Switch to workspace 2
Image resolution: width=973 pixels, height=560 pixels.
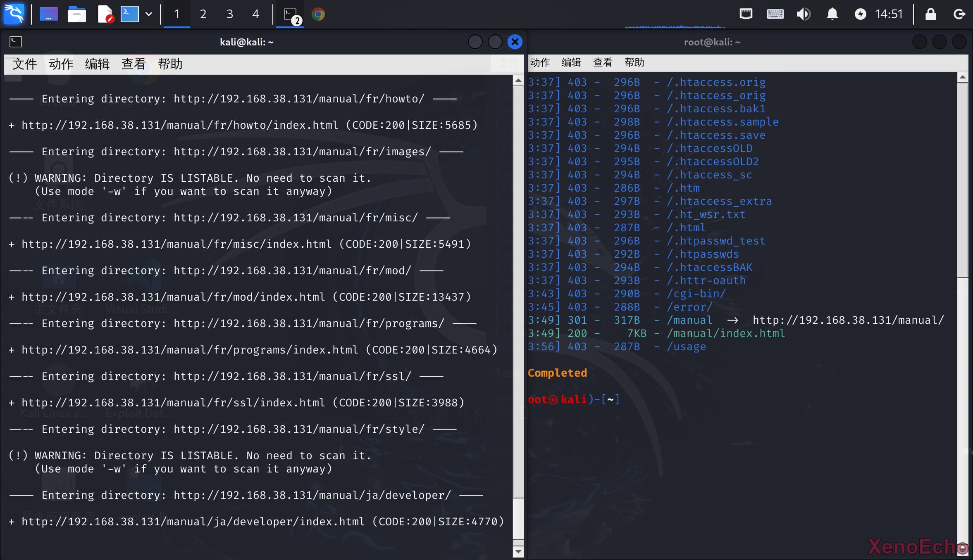click(203, 14)
